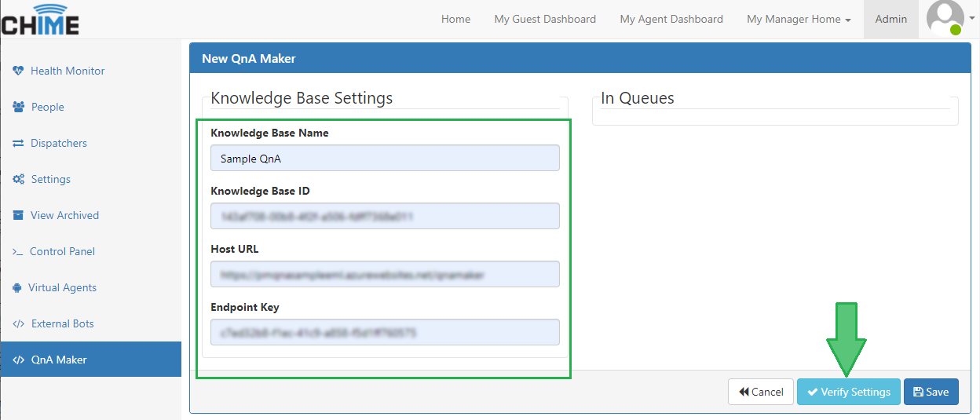Click the Control Panel terminal icon
The height and width of the screenshot is (420, 980).
pos(18,251)
